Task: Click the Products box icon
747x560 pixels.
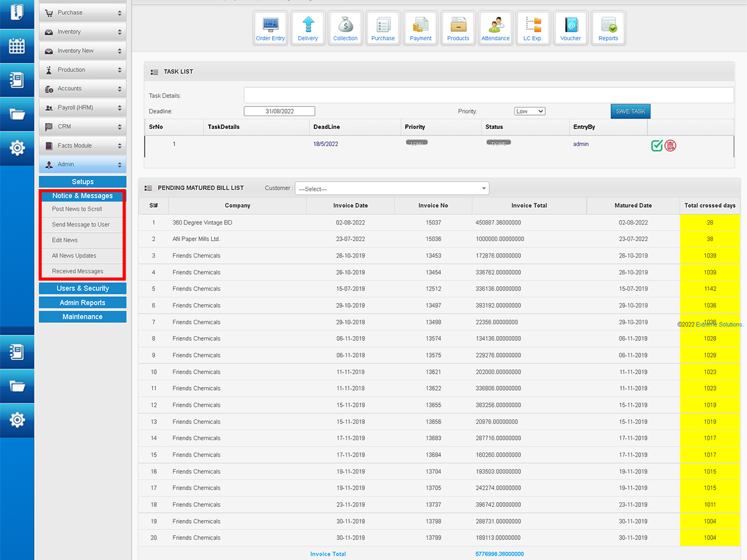Action: (458, 29)
